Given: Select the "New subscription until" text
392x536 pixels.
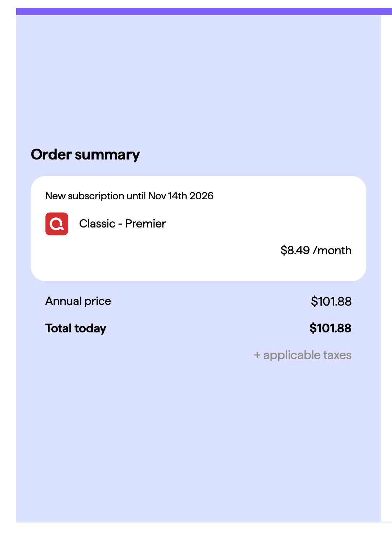Looking at the screenshot, I should 96,196.
